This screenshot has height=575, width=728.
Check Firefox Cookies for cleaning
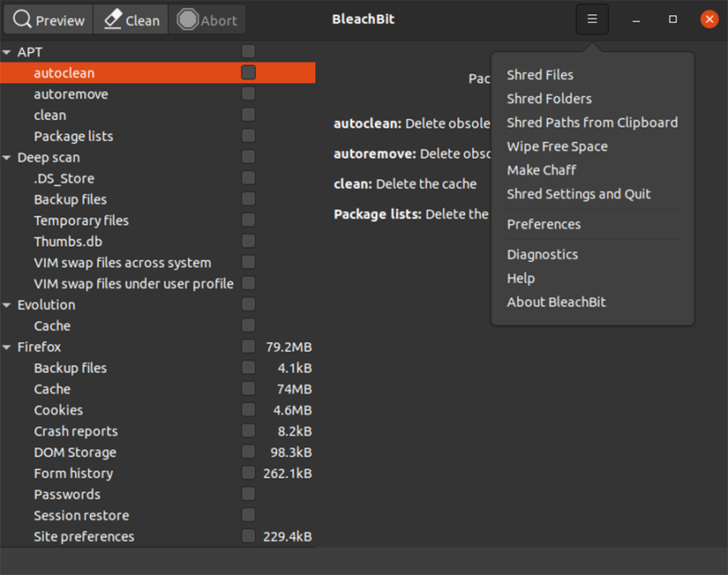pyautogui.click(x=248, y=410)
